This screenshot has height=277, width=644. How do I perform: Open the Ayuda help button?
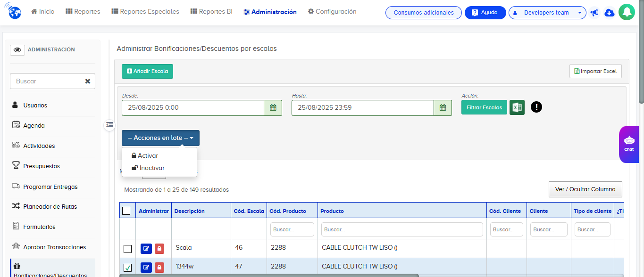point(485,13)
